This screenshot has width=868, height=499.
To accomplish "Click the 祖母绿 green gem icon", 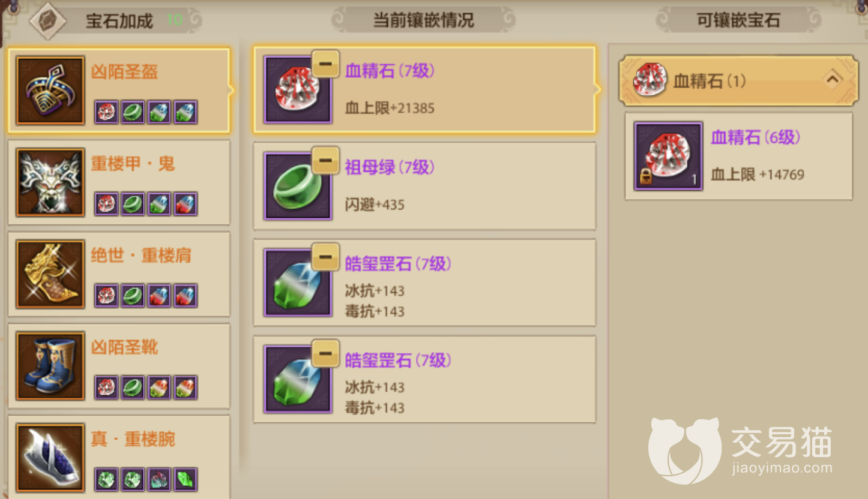I will click(298, 186).
